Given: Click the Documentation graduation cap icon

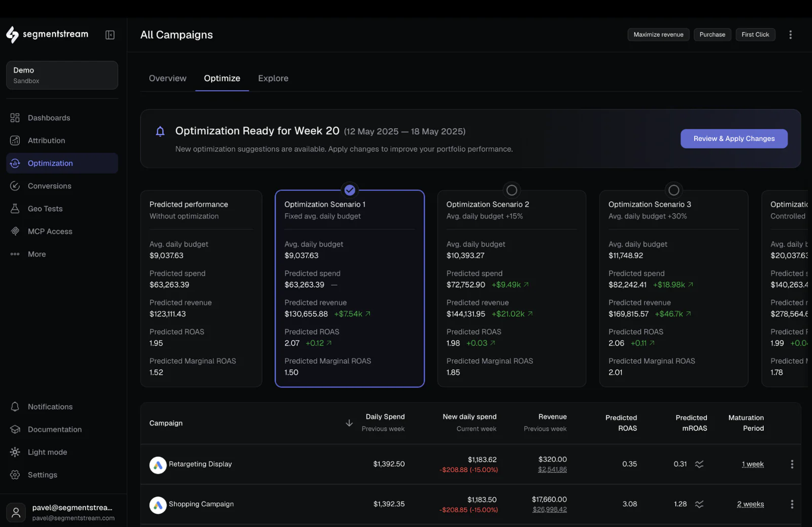Looking at the screenshot, I should (15, 430).
